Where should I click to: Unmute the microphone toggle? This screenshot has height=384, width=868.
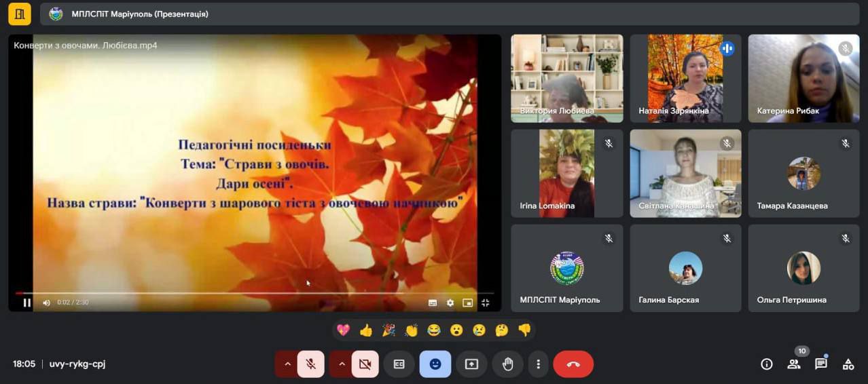coord(310,364)
